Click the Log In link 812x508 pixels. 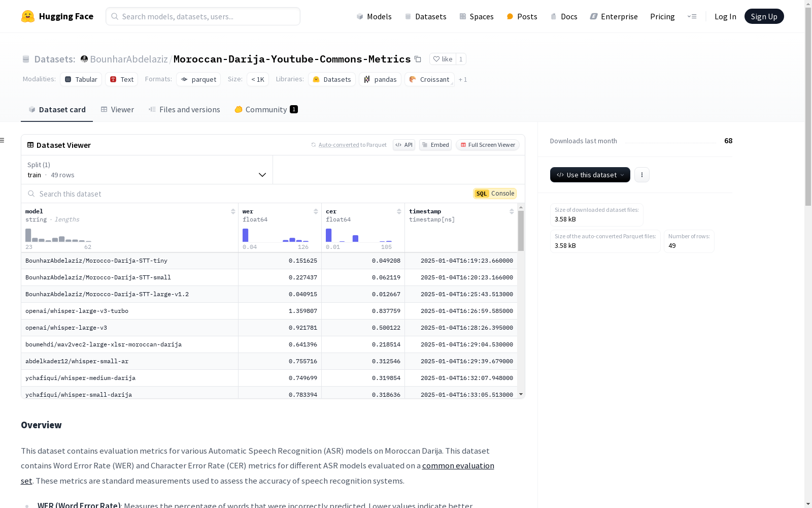click(725, 16)
